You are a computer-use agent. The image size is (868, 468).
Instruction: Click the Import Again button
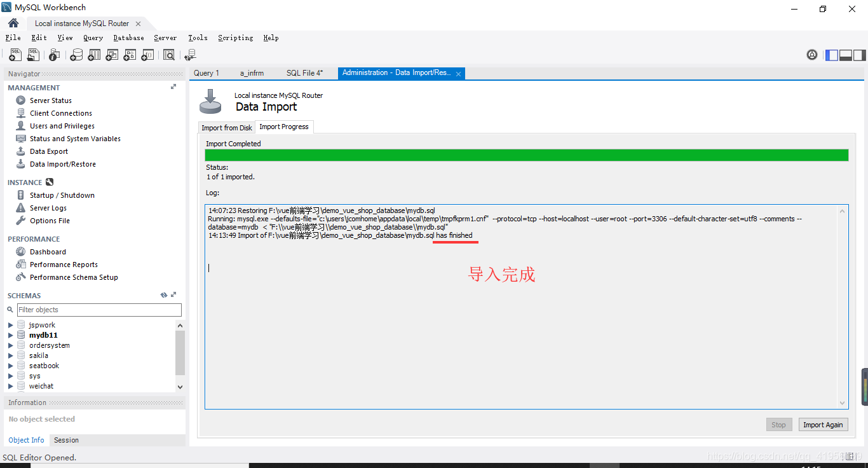(x=823, y=425)
